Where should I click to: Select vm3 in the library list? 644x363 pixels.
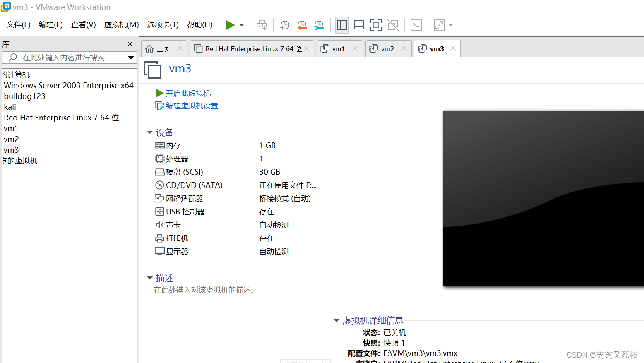coord(11,150)
